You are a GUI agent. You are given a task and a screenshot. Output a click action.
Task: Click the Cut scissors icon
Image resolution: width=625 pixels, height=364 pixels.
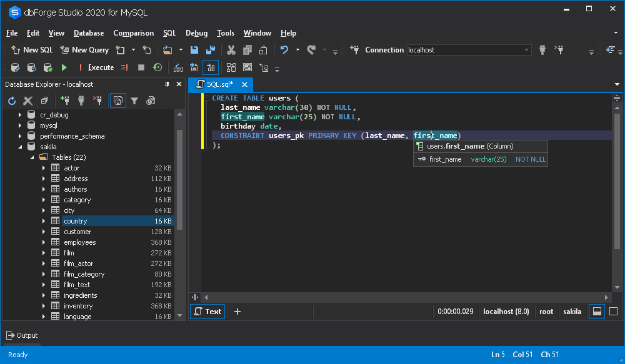pyautogui.click(x=231, y=50)
